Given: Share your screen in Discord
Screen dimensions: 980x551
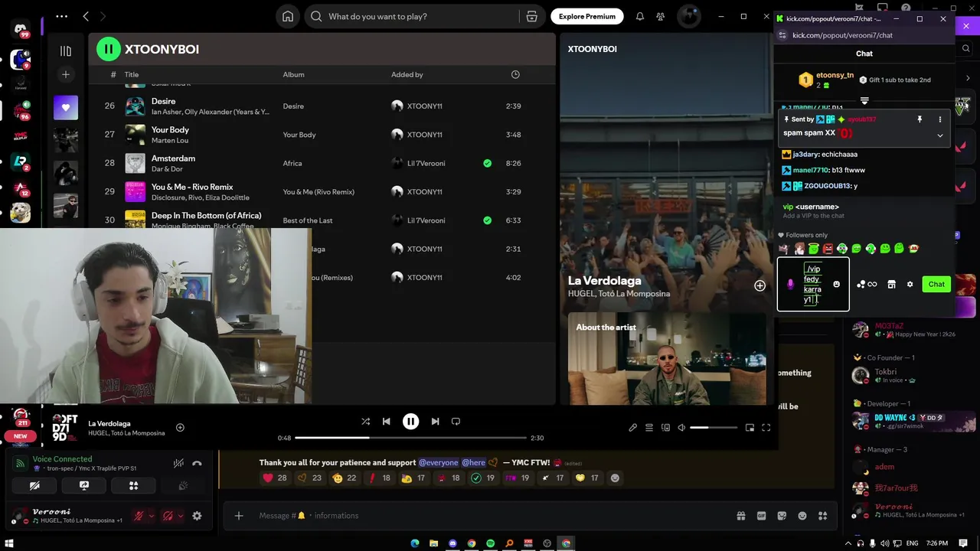Looking at the screenshot, I should [x=84, y=486].
